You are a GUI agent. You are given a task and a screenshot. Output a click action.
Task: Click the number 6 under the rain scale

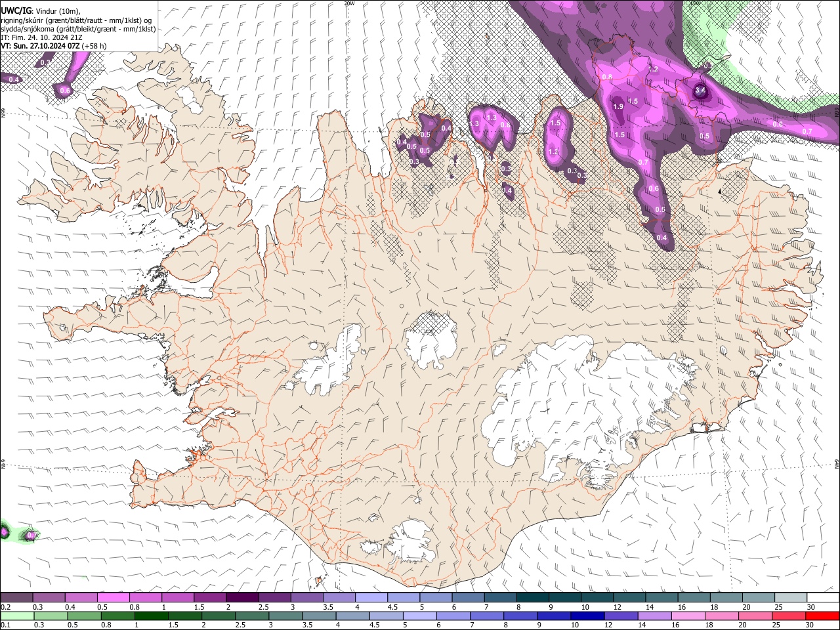point(438,625)
